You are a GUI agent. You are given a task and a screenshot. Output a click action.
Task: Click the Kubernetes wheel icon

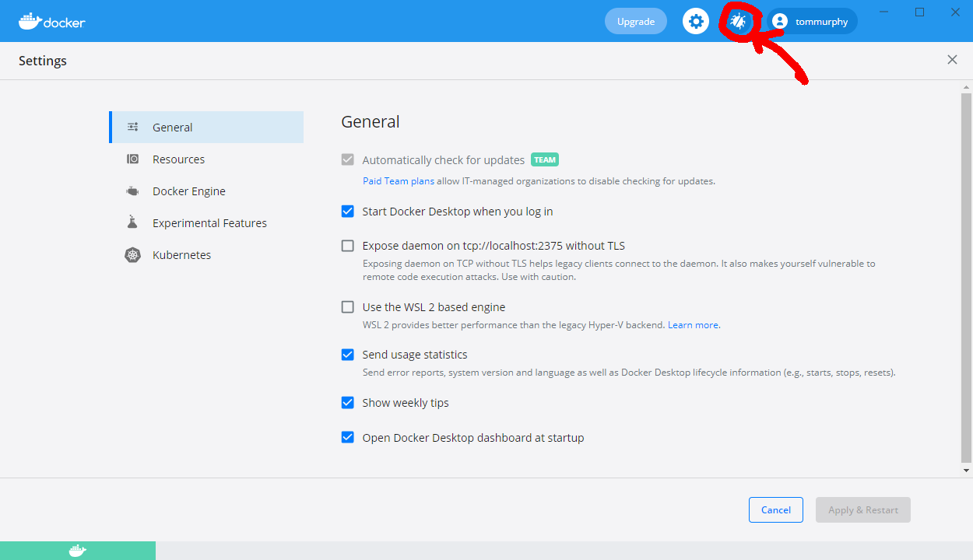point(133,255)
